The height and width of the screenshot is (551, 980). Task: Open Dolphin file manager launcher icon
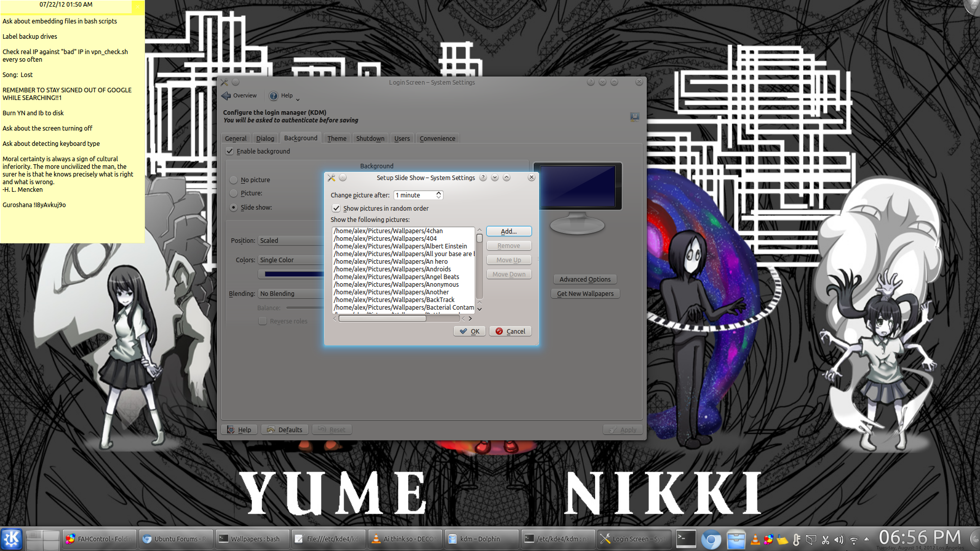point(736,539)
